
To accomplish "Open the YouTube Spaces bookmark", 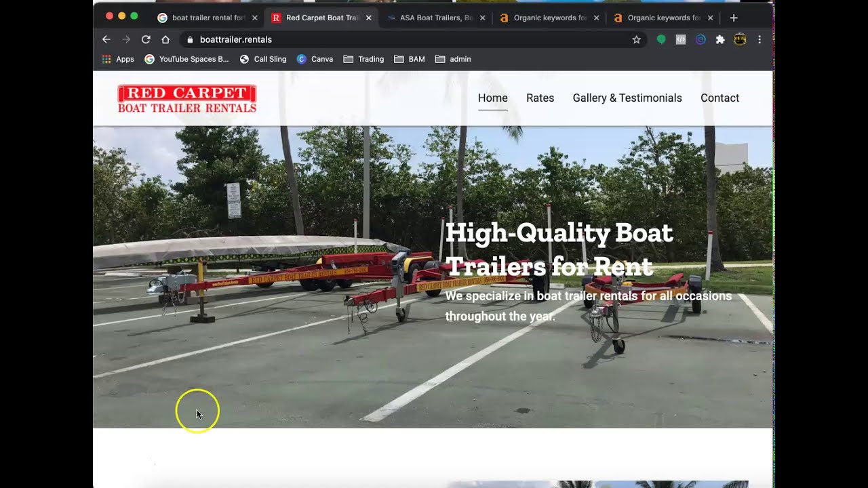I will [186, 59].
